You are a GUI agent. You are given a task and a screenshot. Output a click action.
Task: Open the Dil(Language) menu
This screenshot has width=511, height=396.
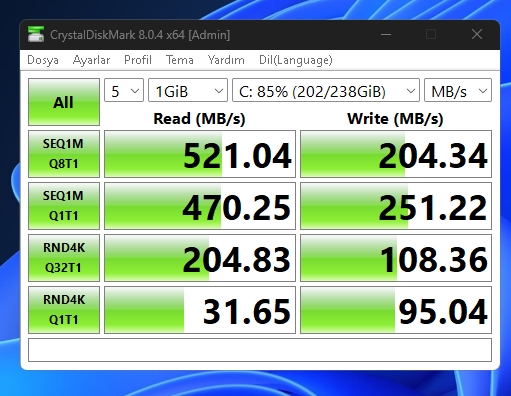click(x=296, y=60)
